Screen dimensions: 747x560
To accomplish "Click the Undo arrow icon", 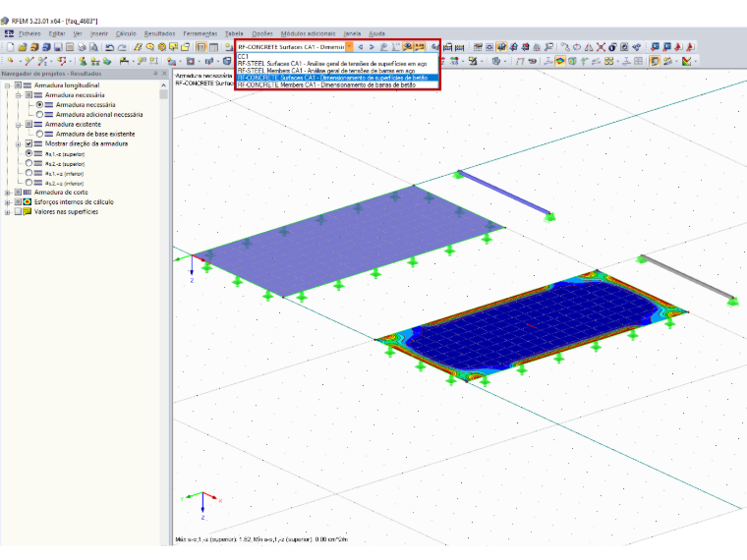I will [x=110, y=47].
